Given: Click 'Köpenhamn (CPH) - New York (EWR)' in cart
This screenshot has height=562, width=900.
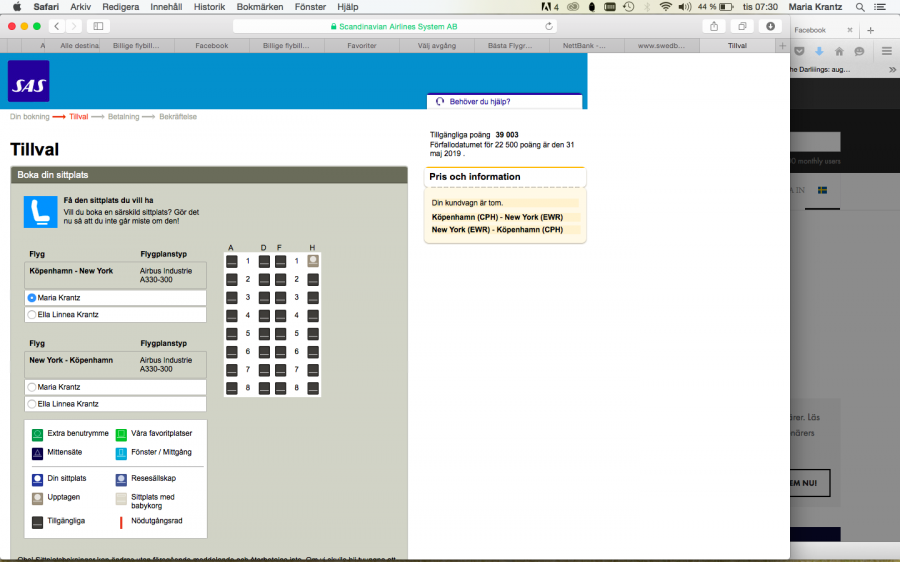Looking at the screenshot, I should point(497,217).
